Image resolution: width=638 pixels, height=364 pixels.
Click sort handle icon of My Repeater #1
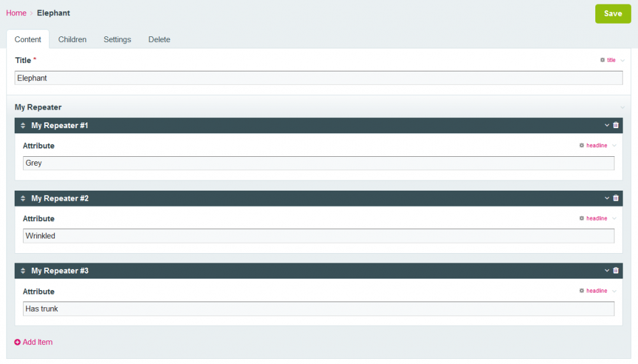pyautogui.click(x=23, y=126)
